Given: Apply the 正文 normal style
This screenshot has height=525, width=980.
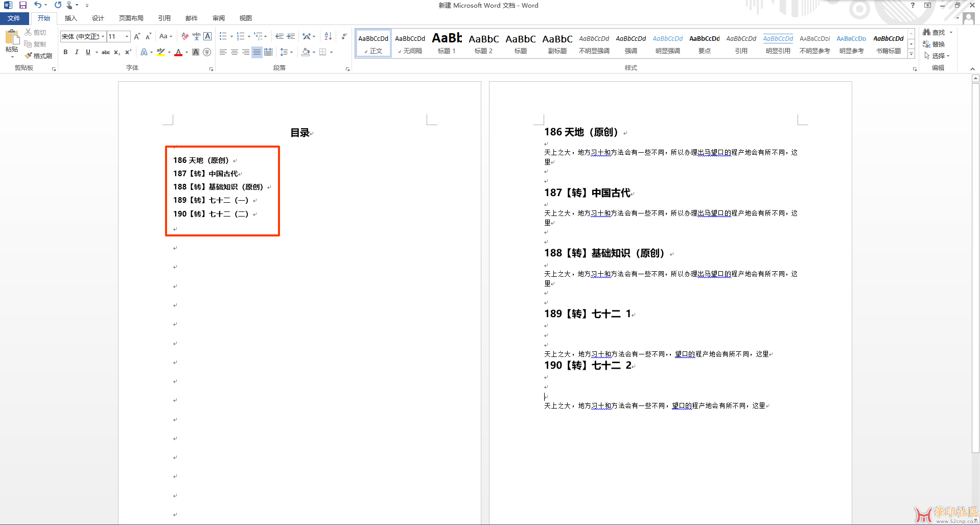Looking at the screenshot, I should click(373, 43).
